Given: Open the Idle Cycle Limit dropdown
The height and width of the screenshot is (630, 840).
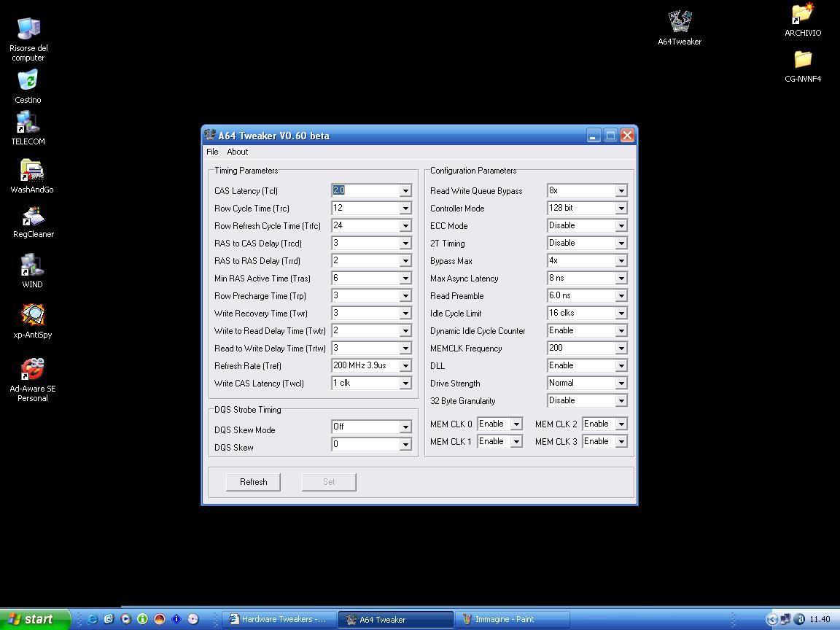Looking at the screenshot, I should [x=621, y=314].
